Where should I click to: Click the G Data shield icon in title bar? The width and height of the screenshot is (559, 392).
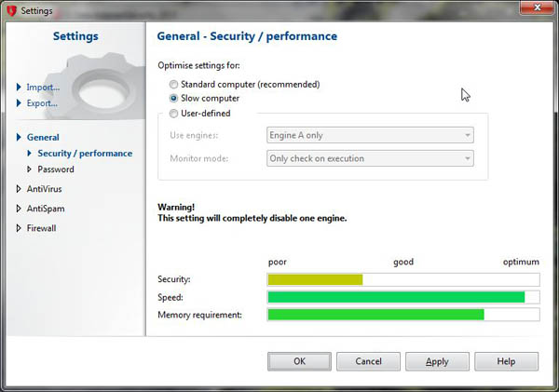(11, 10)
